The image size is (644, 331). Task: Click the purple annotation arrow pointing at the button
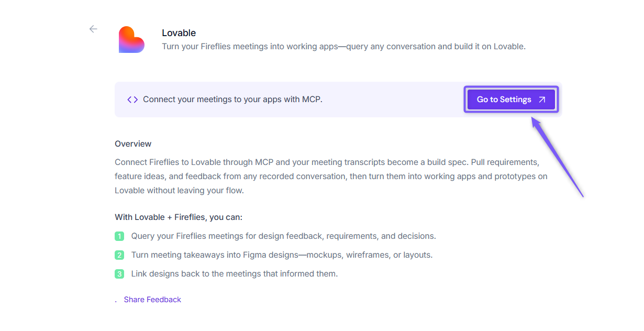(x=557, y=157)
